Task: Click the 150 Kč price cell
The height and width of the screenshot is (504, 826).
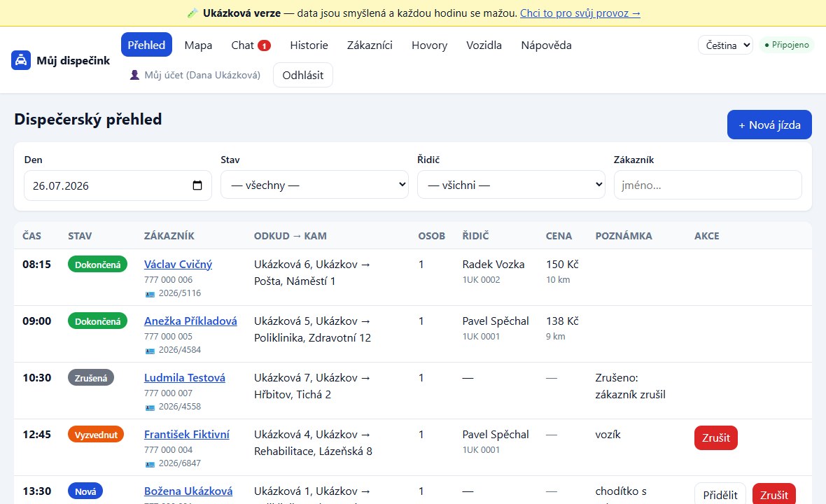Action: pos(562,265)
